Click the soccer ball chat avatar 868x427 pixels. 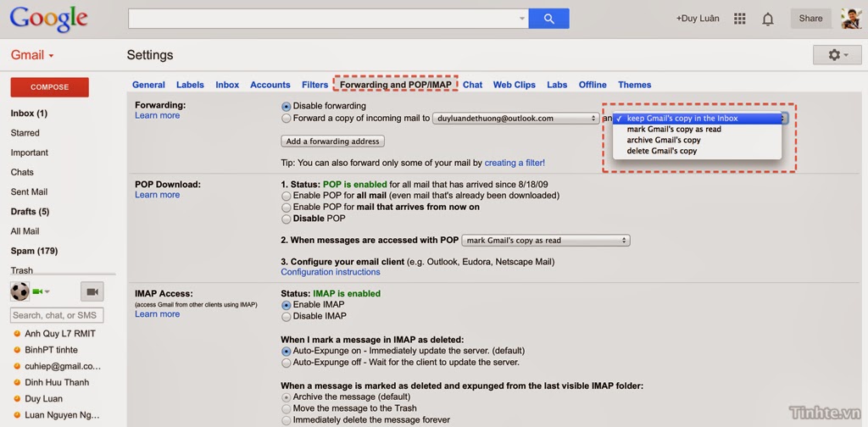[x=20, y=291]
